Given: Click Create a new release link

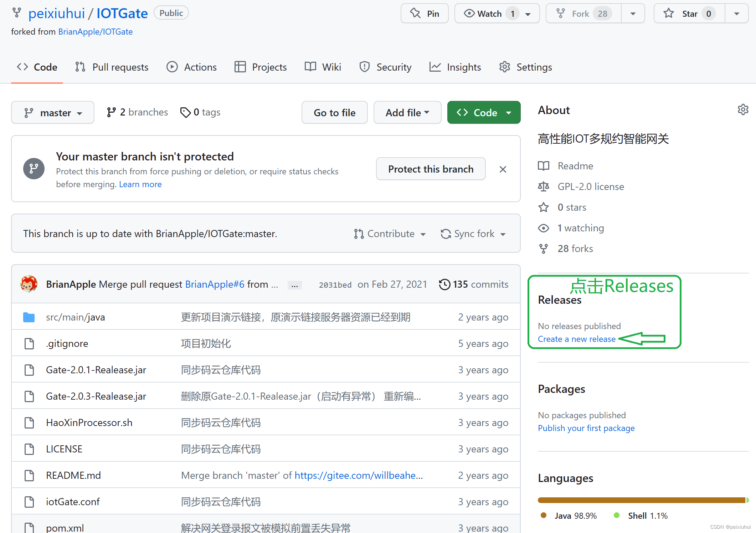Looking at the screenshot, I should point(576,339).
